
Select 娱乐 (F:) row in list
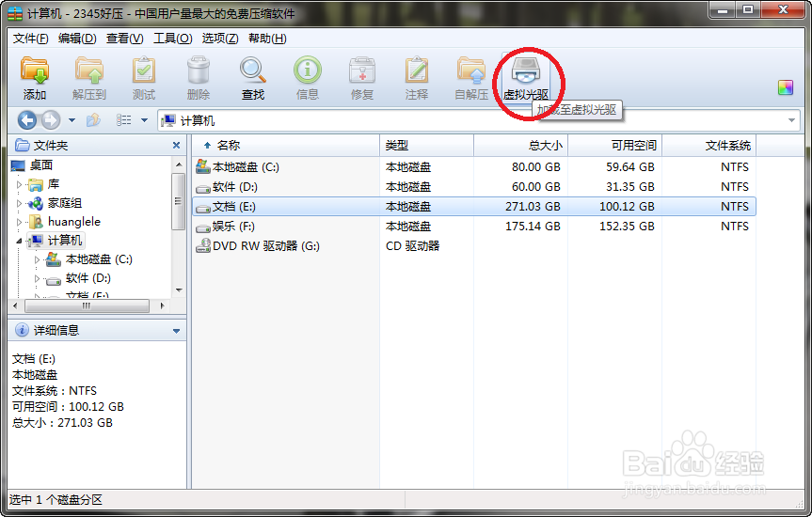pyautogui.click(x=474, y=227)
